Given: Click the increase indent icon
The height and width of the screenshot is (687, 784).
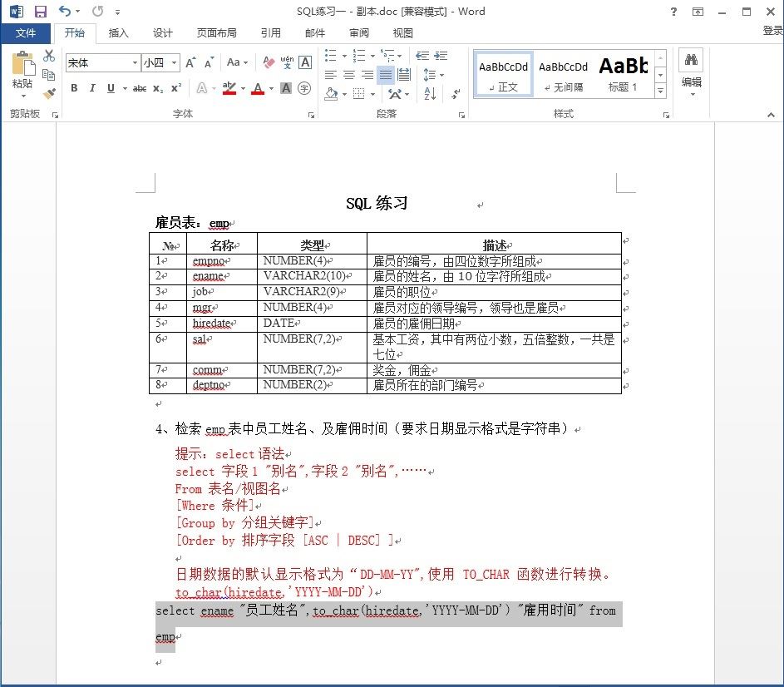Looking at the screenshot, I should coord(441,56).
